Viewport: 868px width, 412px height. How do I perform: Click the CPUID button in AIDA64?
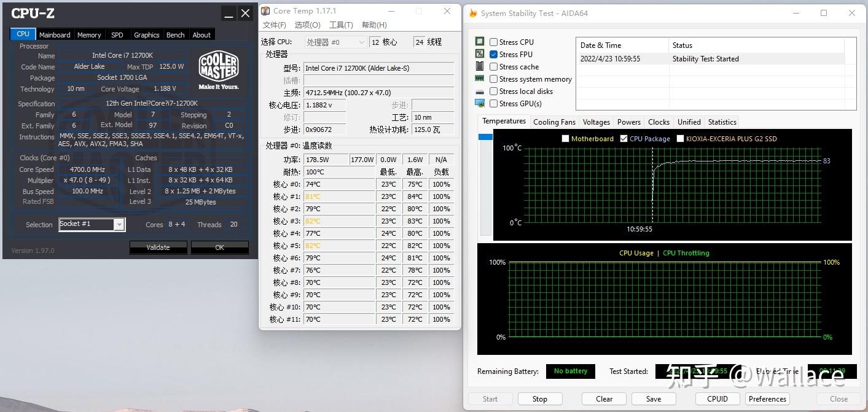click(717, 398)
